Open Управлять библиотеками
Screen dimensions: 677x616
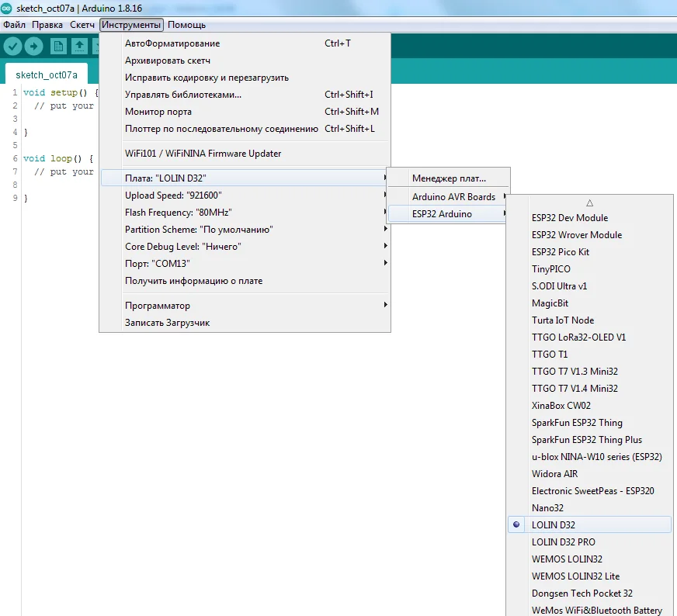[x=245, y=95]
